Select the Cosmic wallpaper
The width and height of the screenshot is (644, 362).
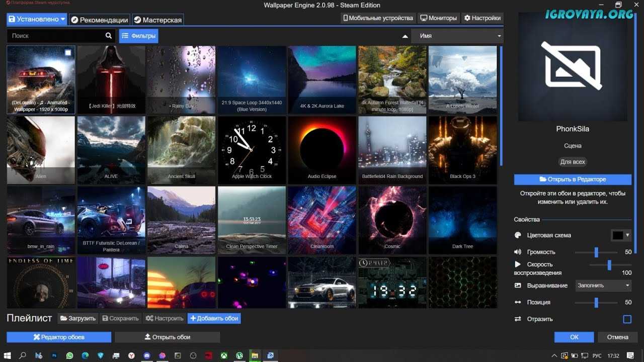[392, 220]
